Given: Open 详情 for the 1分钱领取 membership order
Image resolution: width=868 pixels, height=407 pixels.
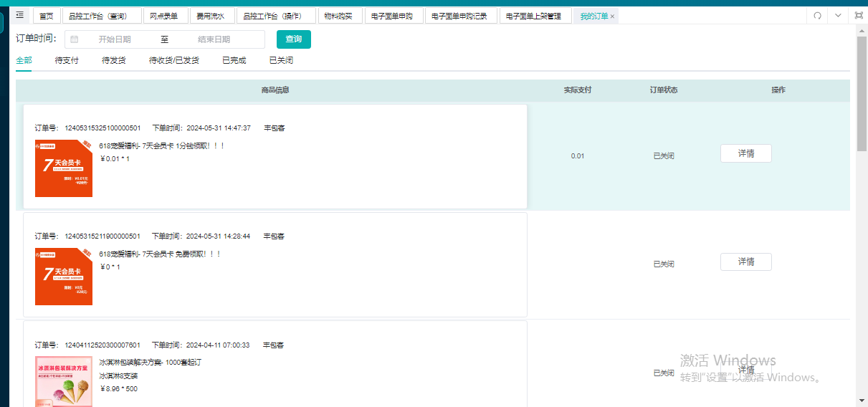Looking at the screenshot, I should pos(746,153).
